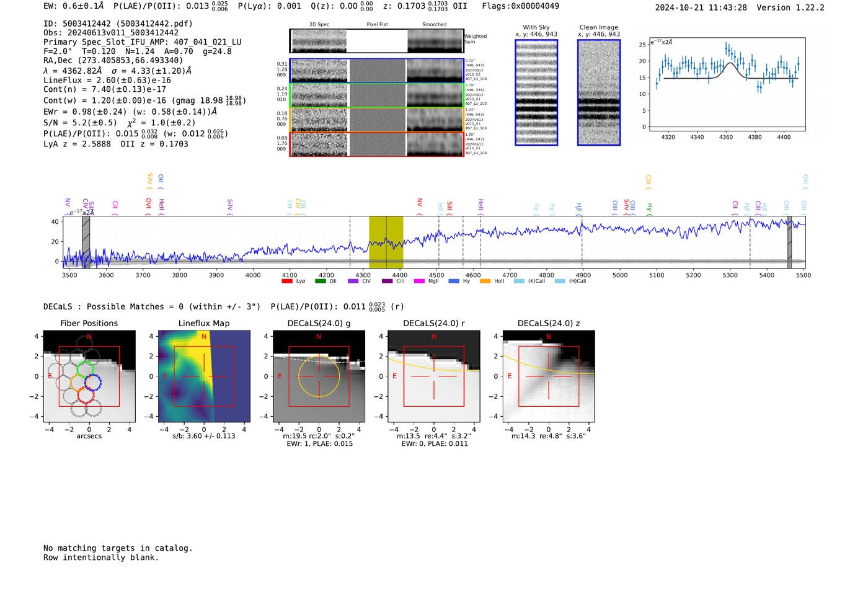868x591 pixels.
Task: Select the 'LyA z = 2.5888' text
Action: click(77, 144)
